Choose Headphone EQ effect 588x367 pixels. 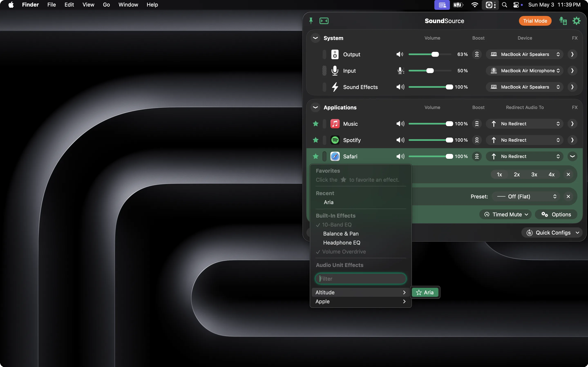point(361,242)
